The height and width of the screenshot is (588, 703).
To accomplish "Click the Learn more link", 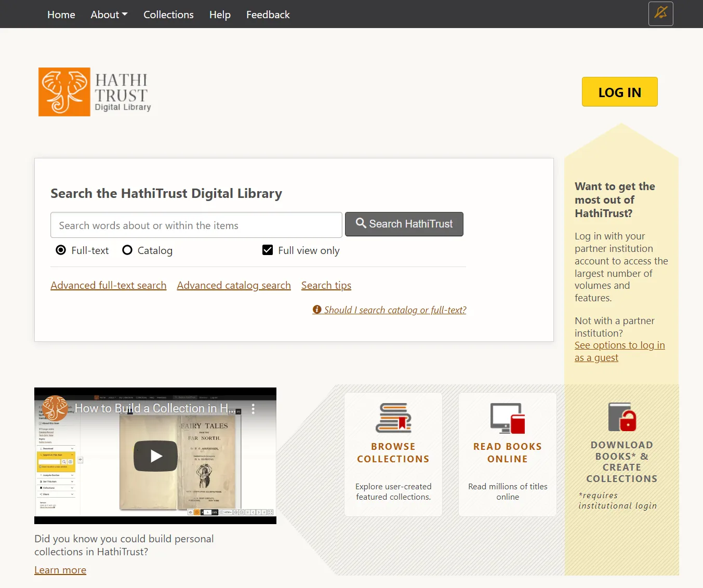I will coord(60,570).
